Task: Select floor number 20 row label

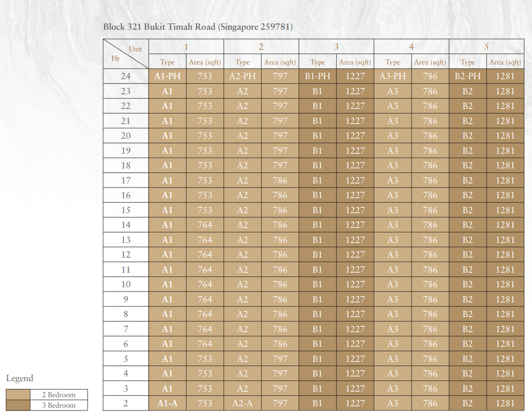Action: tap(126, 135)
